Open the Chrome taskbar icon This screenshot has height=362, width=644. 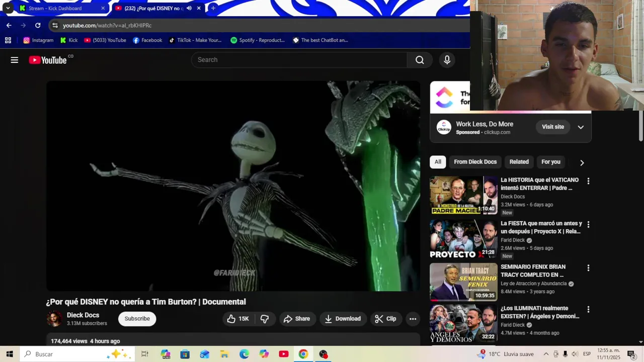(x=303, y=354)
